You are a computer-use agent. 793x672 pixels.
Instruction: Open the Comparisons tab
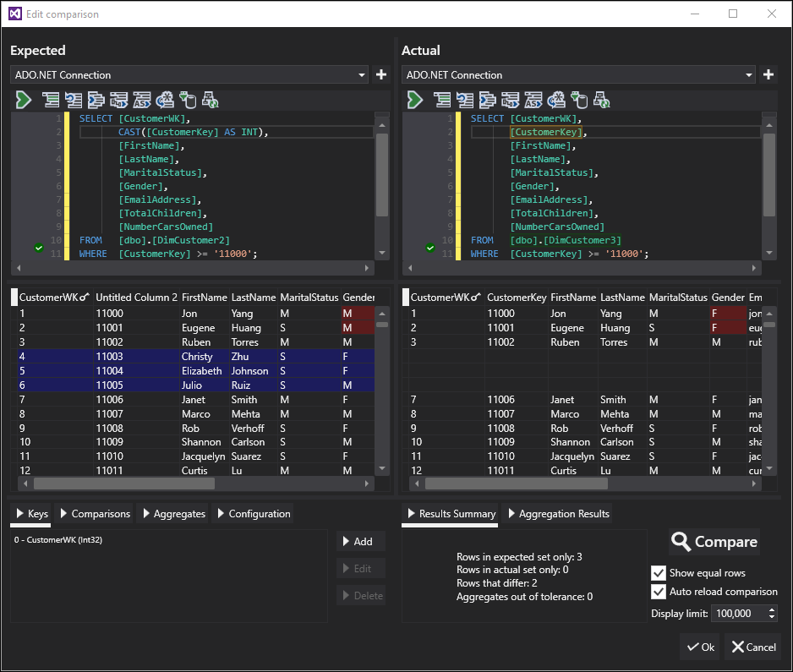pyautogui.click(x=95, y=514)
